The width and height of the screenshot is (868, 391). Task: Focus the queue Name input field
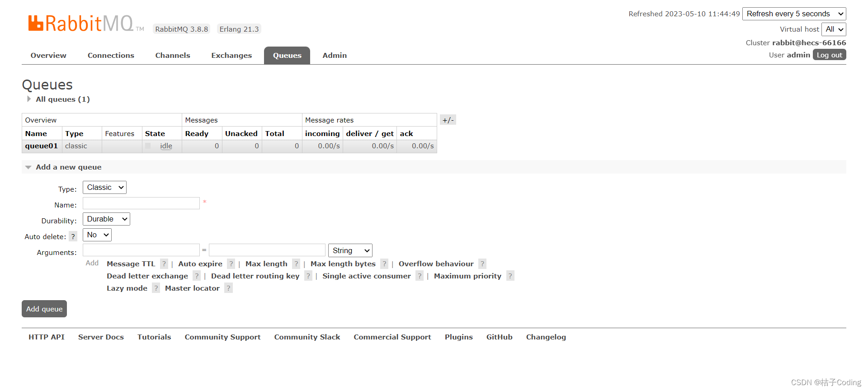pos(141,203)
